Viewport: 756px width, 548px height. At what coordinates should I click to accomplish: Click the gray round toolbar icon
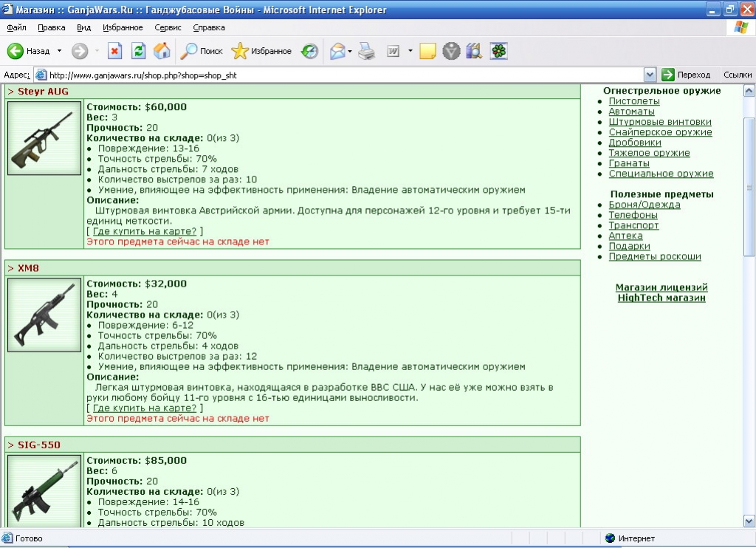pos(451,51)
